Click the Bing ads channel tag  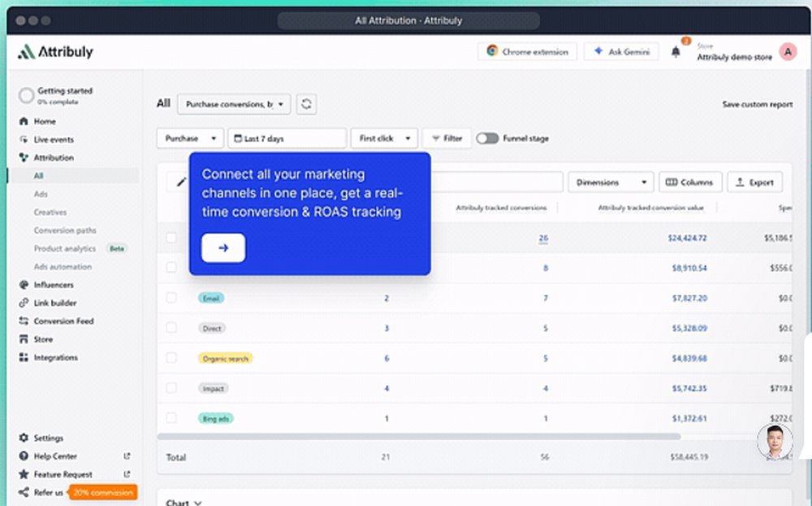(215, 418)
